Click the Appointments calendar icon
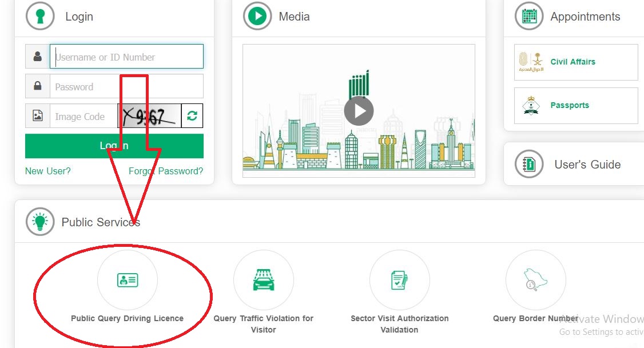Viewport: 644px width, 348px height. [528, 16]
